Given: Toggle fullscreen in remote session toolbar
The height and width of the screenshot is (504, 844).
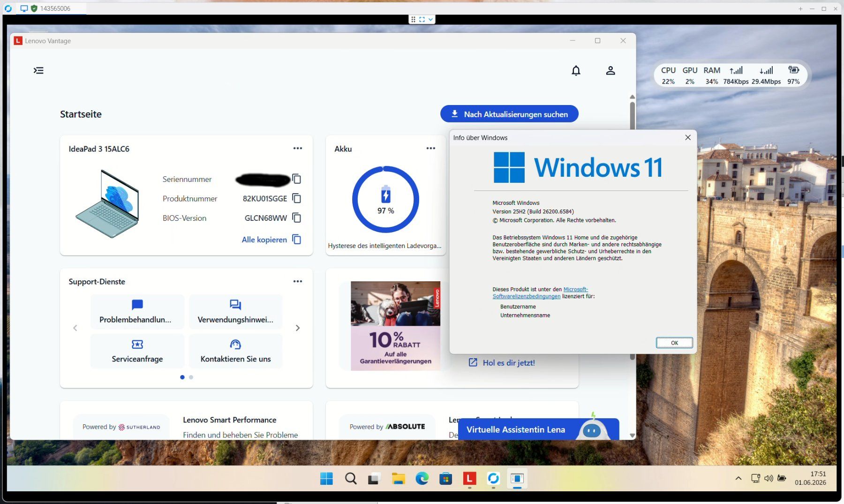Looking at the screenshot, I should click(x=422, y=19).
